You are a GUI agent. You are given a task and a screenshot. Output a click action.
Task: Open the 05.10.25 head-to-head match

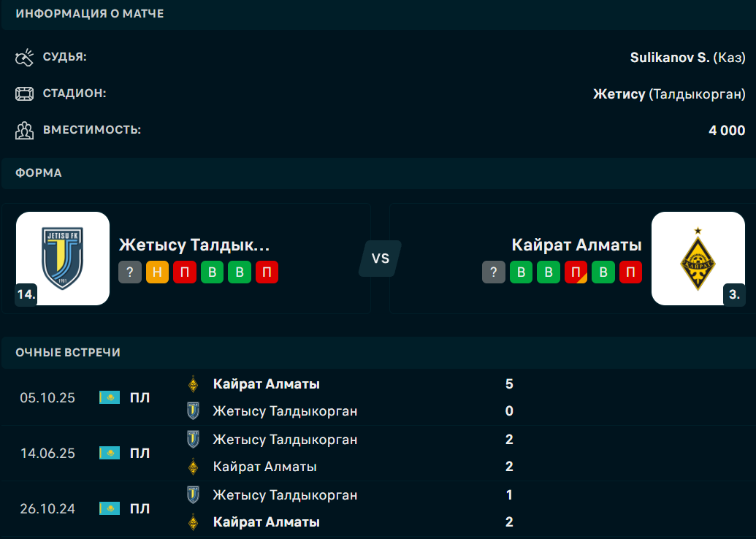click(47, 398)
